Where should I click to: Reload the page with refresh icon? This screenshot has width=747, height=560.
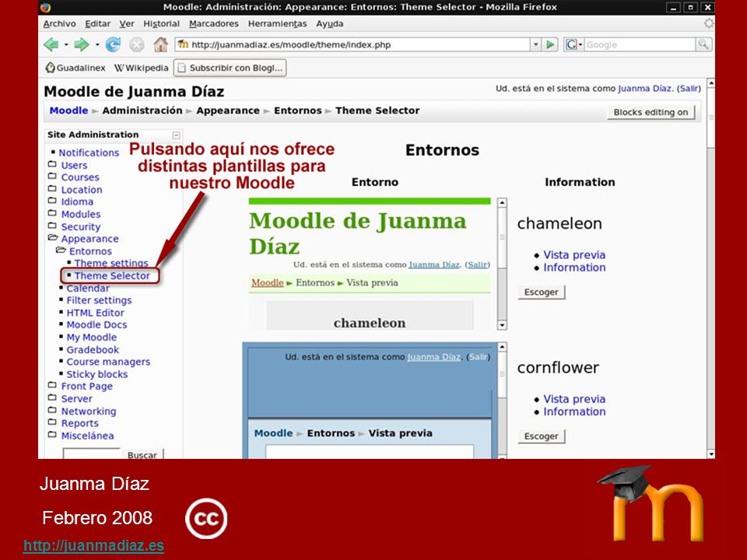113,45
